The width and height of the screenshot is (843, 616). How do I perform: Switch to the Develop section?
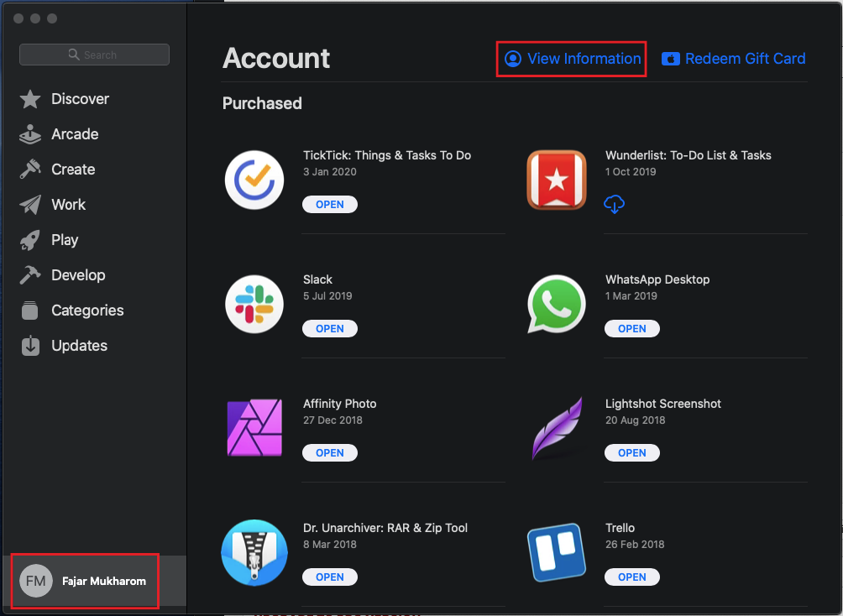click(78, 275)
